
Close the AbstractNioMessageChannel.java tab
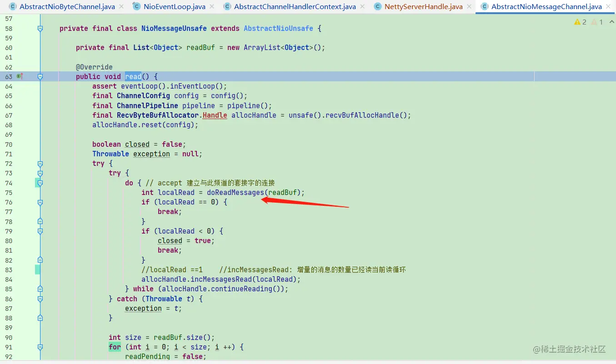[608, 7]
